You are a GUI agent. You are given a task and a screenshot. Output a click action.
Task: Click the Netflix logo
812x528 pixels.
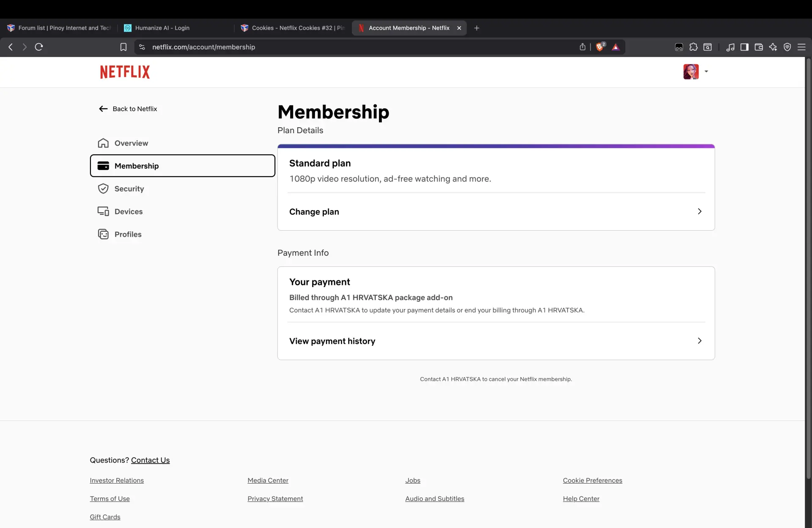[125, 72]
